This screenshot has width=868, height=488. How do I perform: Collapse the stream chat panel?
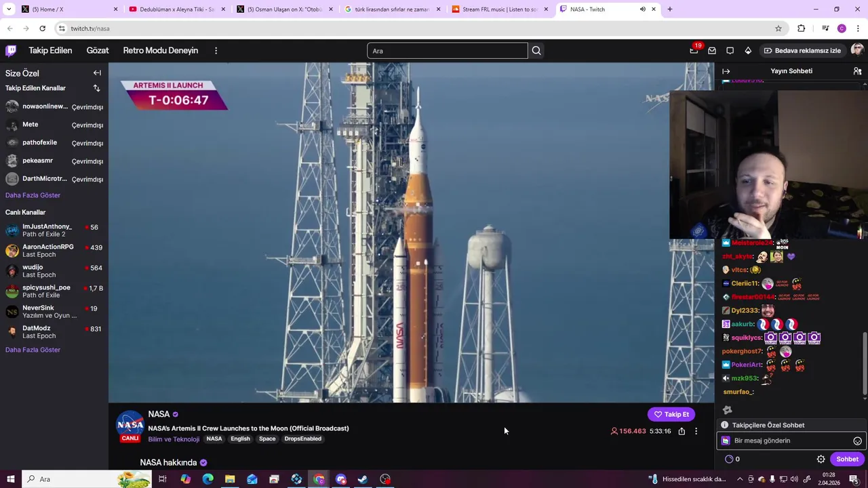726,70
